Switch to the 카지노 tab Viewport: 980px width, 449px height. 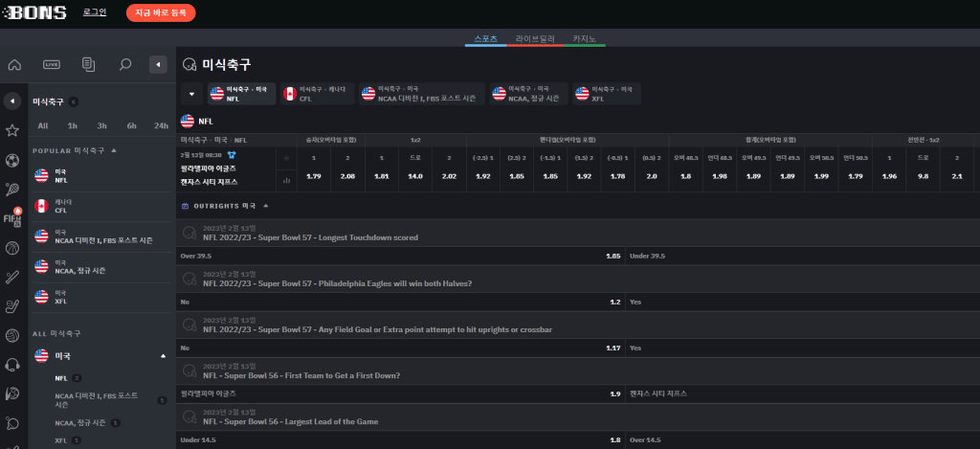point(585,38)
